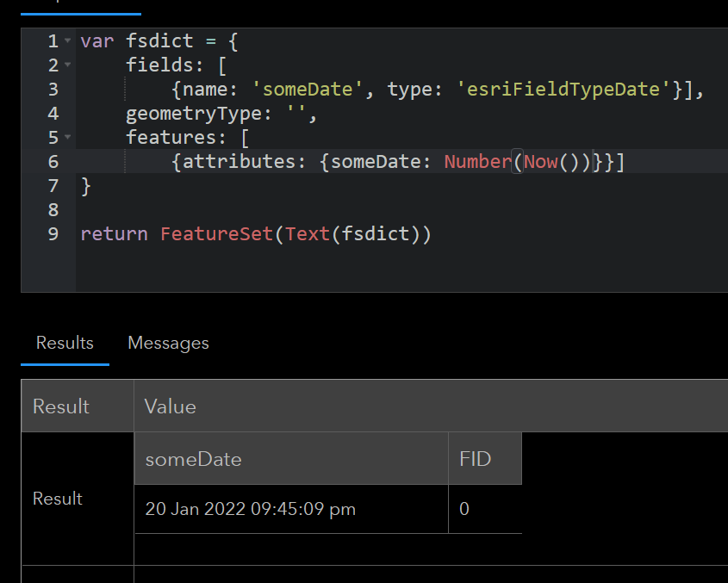The width and height of the screenshot is (728, 583).
Task: Select the Results tab
Action: (x=65, y=343)
